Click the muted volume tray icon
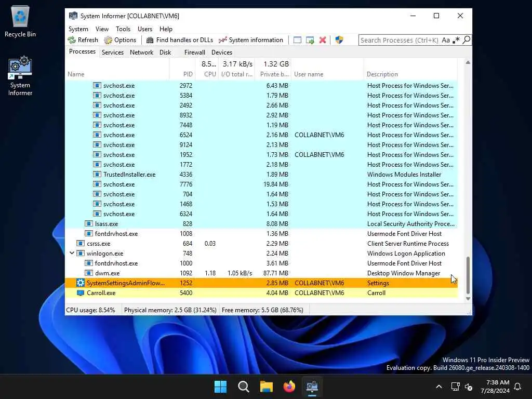The width and height of the screenshot is (532, 399). click(x=469, y=387)
